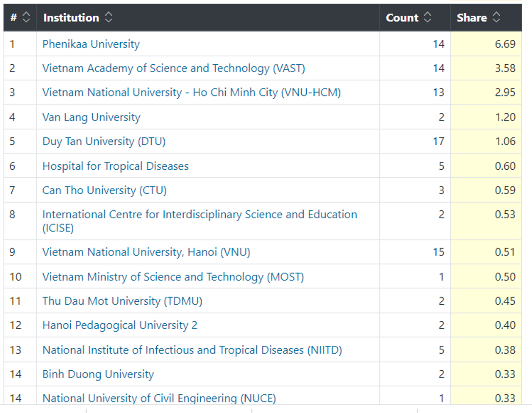This screenshot has width=532, height=413.
Task: Select share value 0.38 for NIITD
Action: pos(505,350)
